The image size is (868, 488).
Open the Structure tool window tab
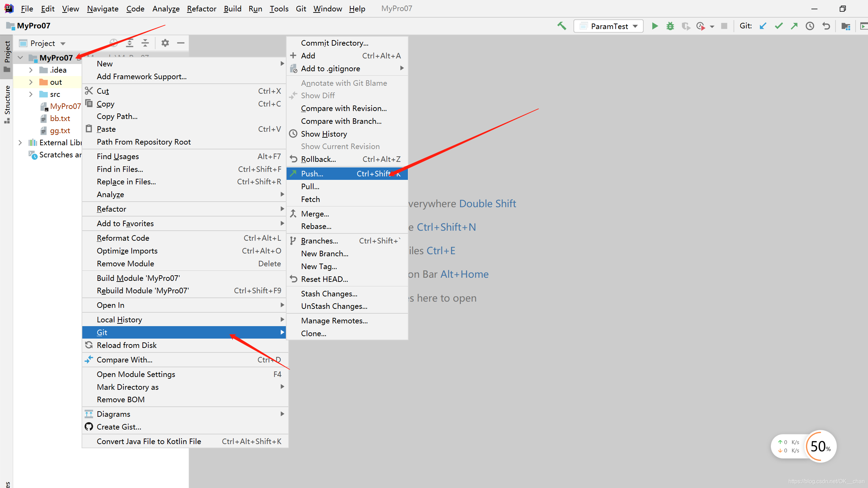click(7, 104)
